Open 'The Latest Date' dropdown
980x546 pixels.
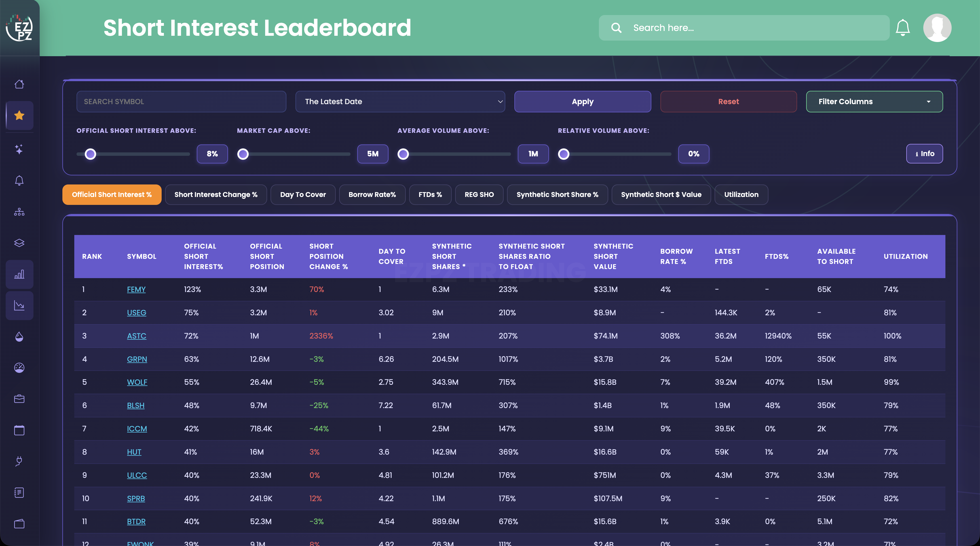pyautogui.click(x=400, y=102)
